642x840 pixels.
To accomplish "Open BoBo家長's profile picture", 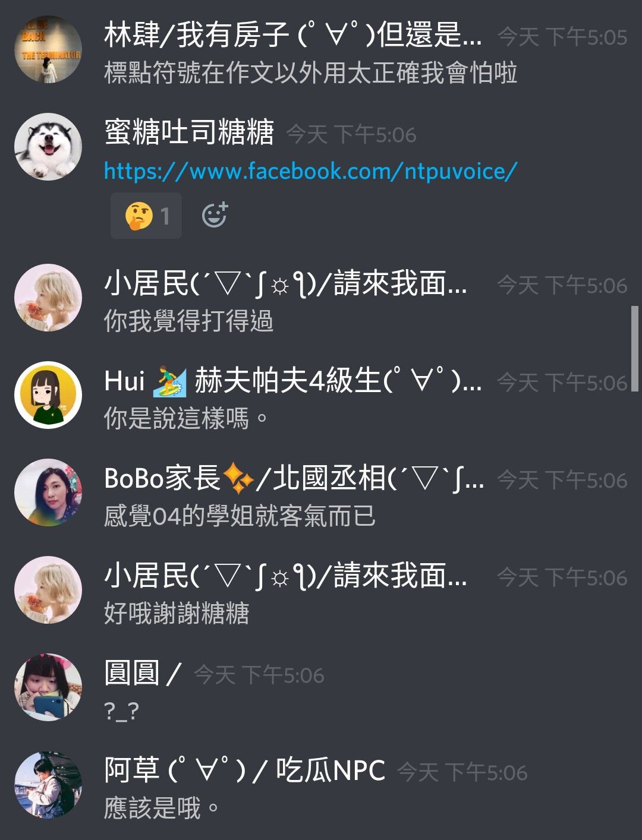I will click(48, 492).
